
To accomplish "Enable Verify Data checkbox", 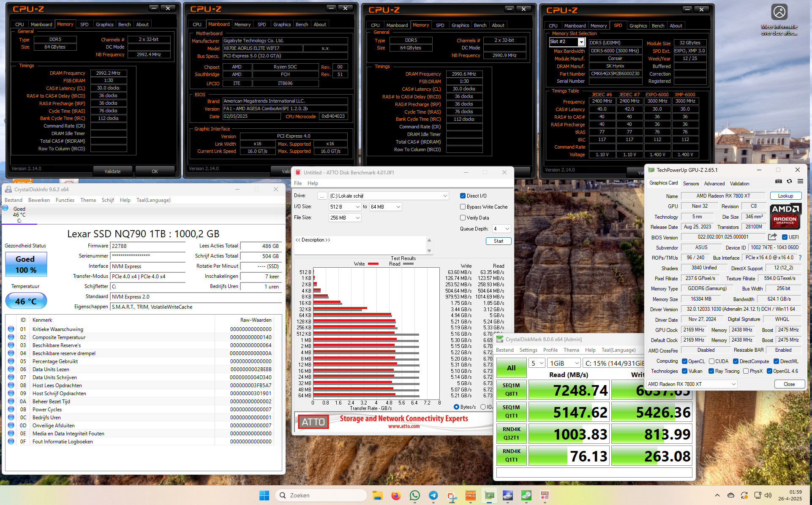I will click(x=463, y=217).
